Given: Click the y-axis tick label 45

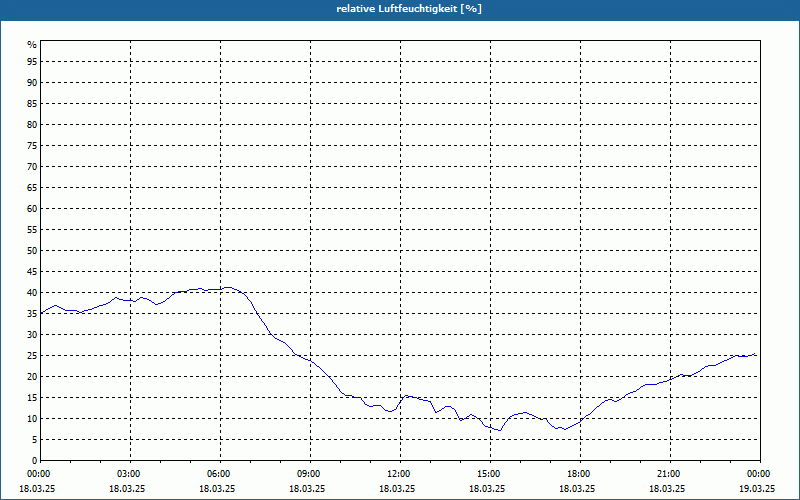Looking at the screenshot, I should [x=32, y=272].
